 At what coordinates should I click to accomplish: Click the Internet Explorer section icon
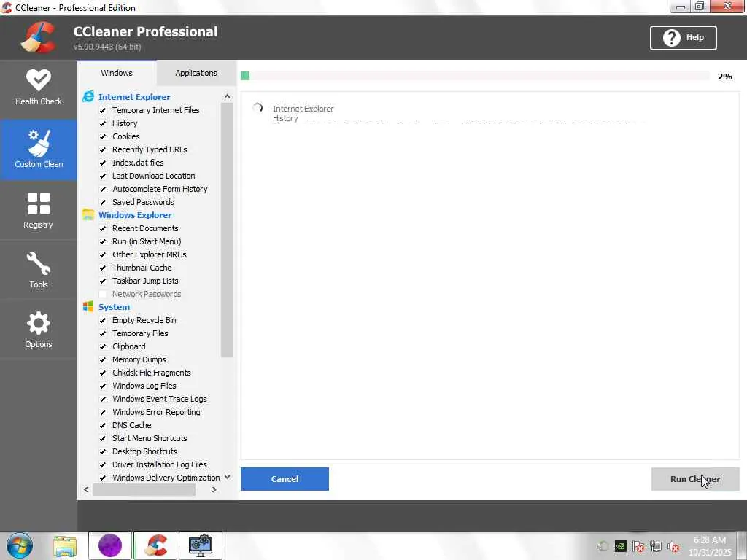(88, 97)
